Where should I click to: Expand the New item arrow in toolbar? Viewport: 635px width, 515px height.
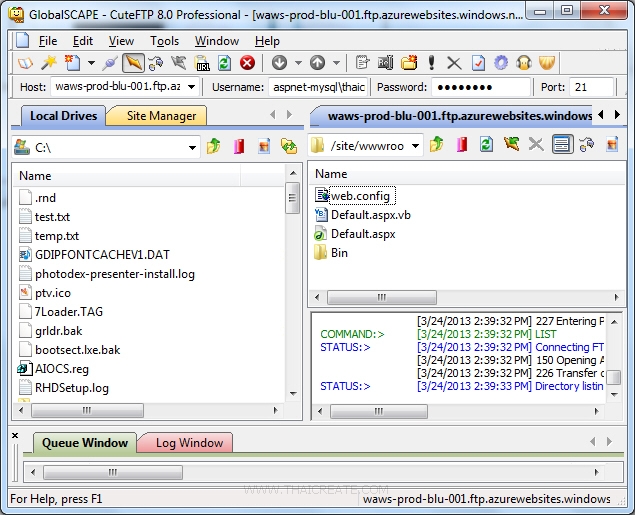pyautogui.click(x=92, y=63)
